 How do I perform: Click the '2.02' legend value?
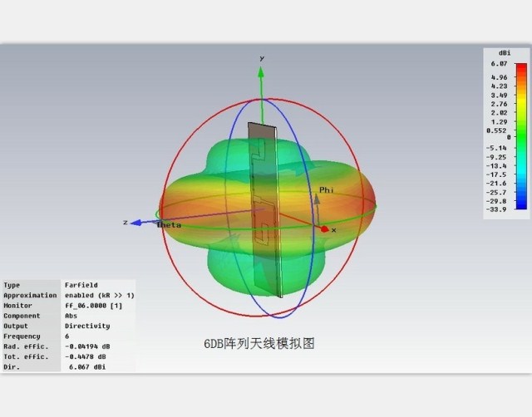[x=499, y=113]
